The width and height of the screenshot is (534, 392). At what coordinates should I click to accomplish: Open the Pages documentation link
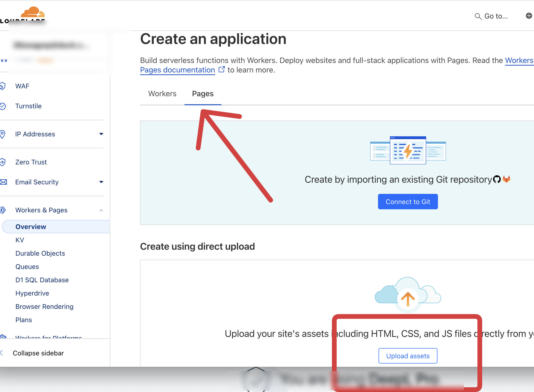[x=177, y=70]
